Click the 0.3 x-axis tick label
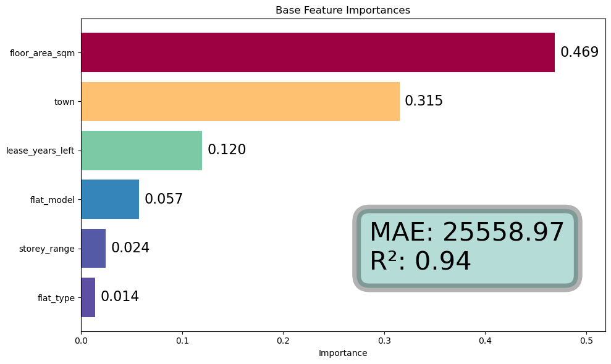Screen dimensions: 611x364 [384, 340]
